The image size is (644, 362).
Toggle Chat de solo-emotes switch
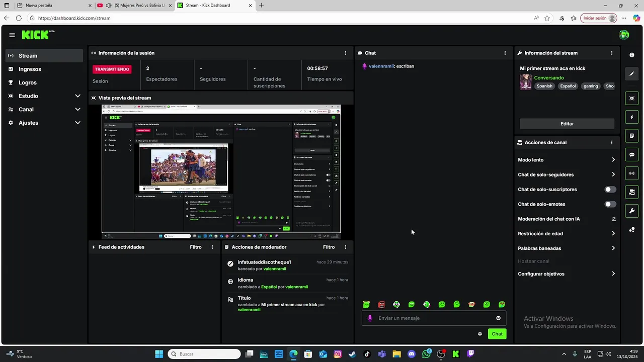[610, 204]
